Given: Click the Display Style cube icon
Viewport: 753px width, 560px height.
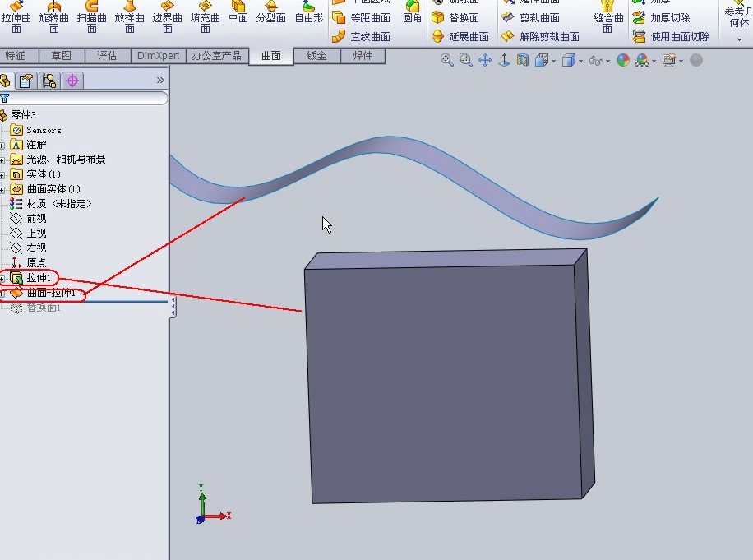Looking at the screenshot, I should (569, 60).
